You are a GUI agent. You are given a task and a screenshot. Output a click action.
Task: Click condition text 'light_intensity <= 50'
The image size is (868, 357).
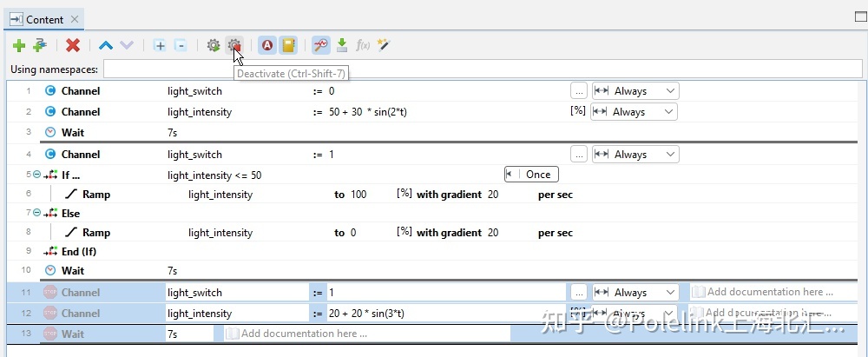tap(214, 175)
